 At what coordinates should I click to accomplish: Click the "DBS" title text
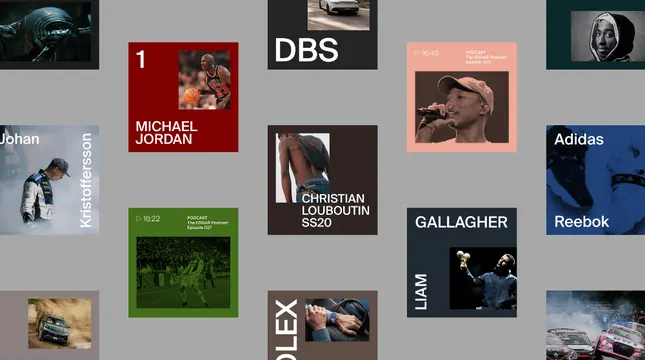pyautogui.click(x=306, y=50)
